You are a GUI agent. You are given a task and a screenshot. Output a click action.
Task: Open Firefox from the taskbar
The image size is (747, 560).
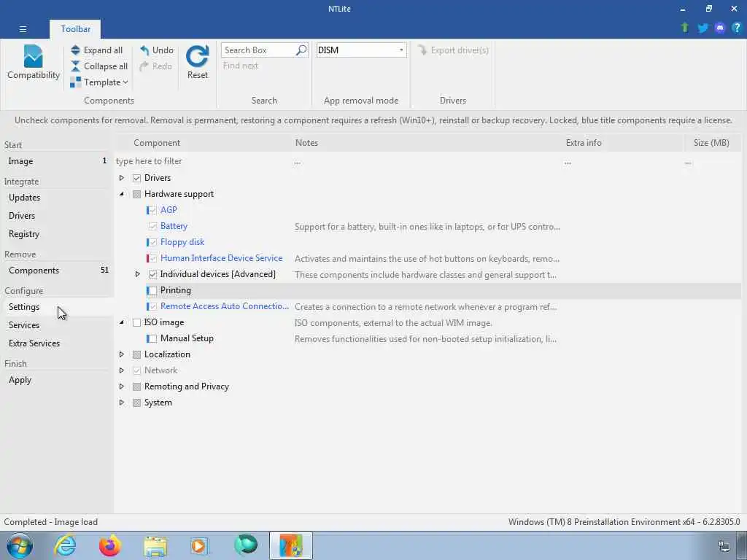(x=110, y=545)
